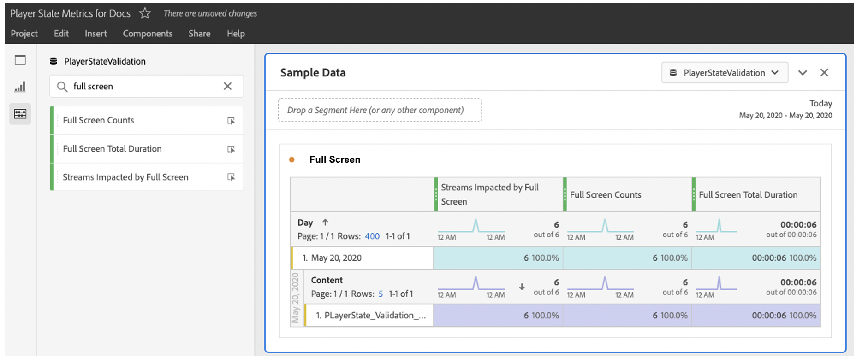868x364 pixels.
Task: Click the info icon beside Full Screen Total Duration
Action: pyautogui.click(x=231, y=149)
